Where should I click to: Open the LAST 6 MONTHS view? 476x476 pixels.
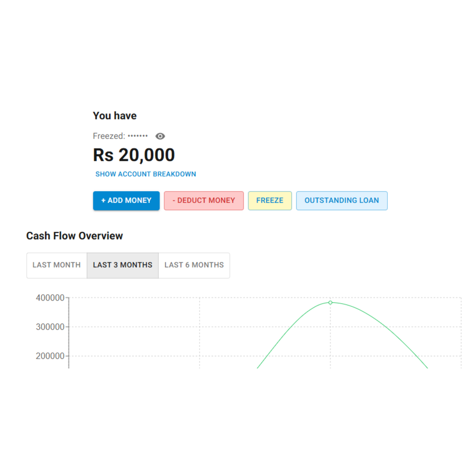[x=194, y=265]
